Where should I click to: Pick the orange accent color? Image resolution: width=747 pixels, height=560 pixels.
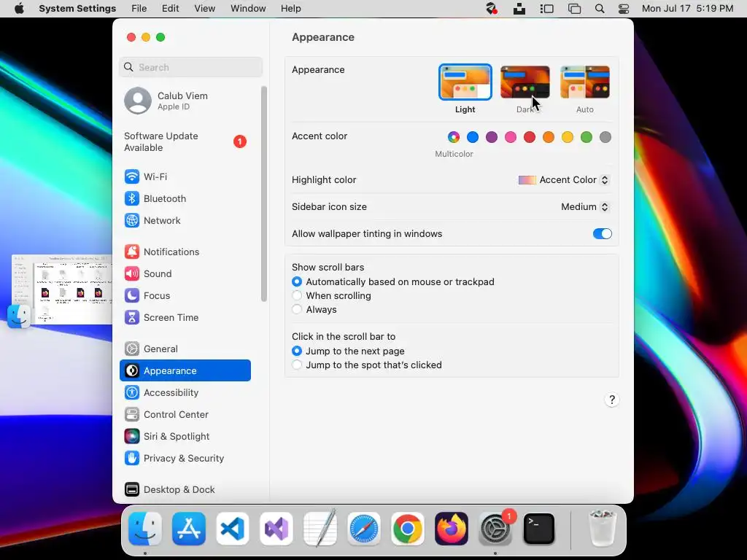[x=549, y=137]
